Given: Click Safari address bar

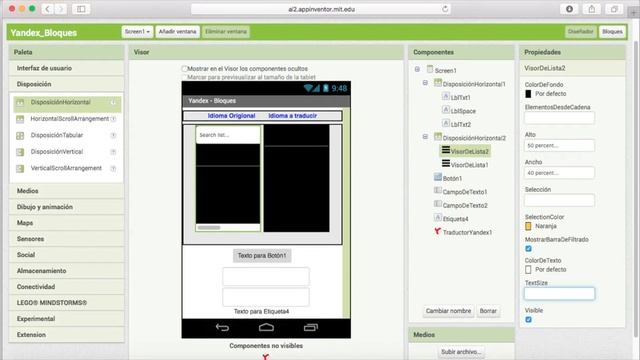Looking at the screenshot, I should pyautogui.click(x=321, y=9).
